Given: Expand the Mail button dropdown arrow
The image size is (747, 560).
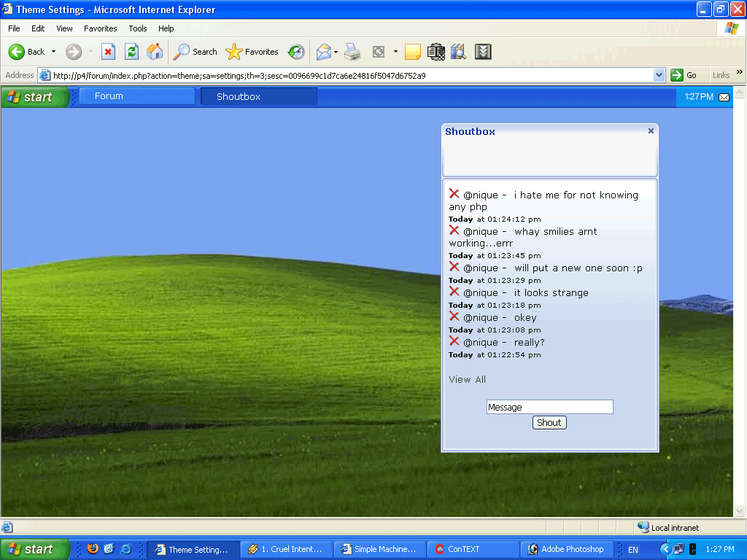Looking at the screenshot, I should 336,52.
